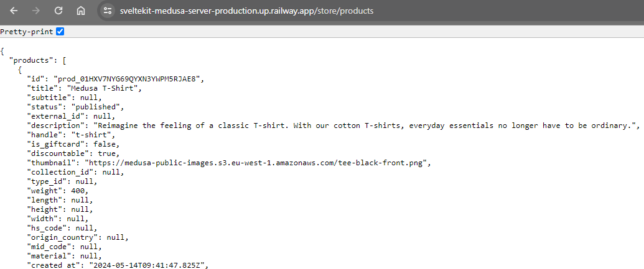Screen dimensions: 644x269
Task: Click the "external_id": null line
Action: [x=71, y=116]
